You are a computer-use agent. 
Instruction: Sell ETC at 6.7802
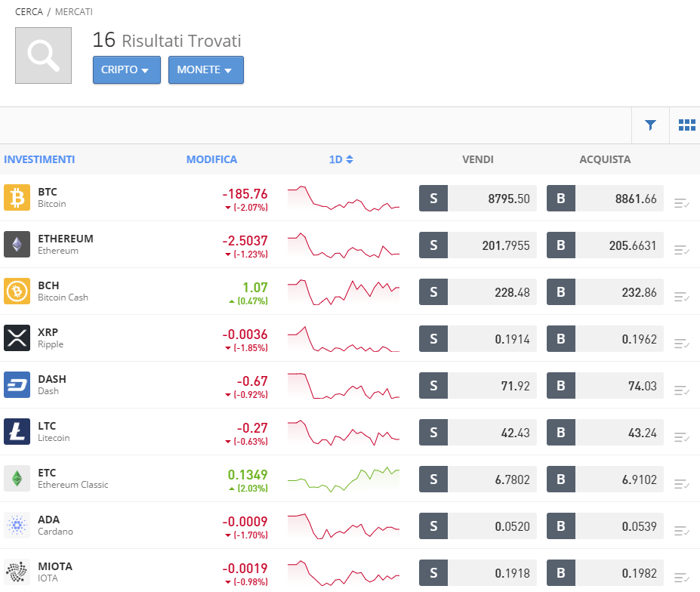(x=478, y=479)
